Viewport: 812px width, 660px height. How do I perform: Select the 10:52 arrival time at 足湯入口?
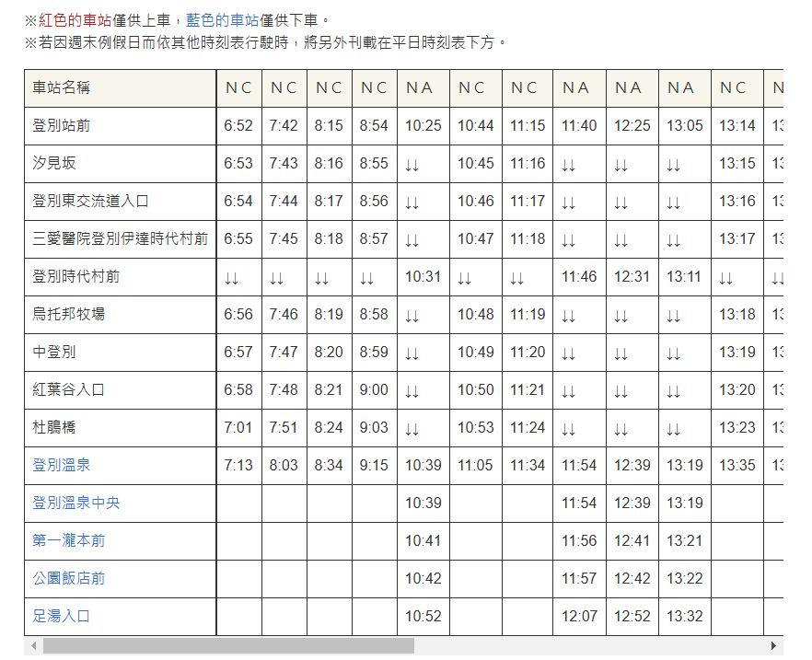423,617
